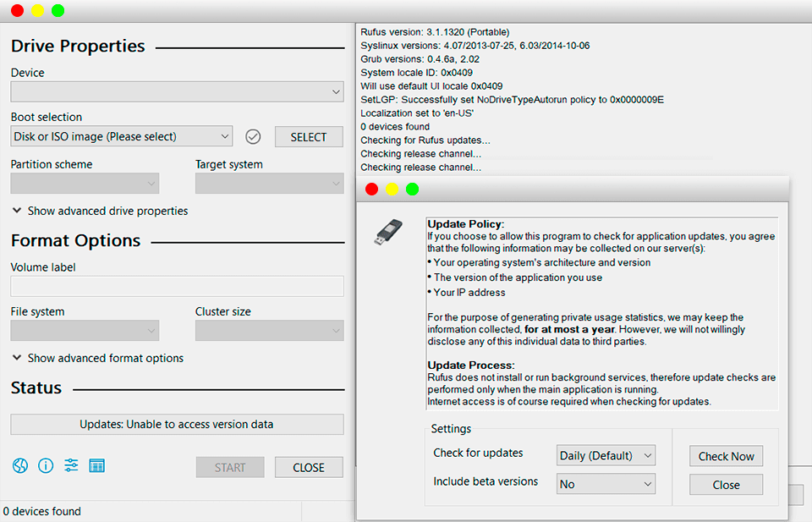Open the Device dropdown
Viewport: 812px width, 522px height.
177,91
